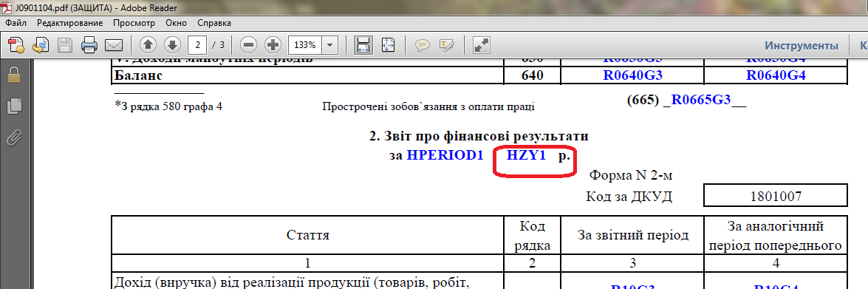The height and width of the screenshot is (289, 868).
Task: Open the Инструменты pane
Action: 802,45
